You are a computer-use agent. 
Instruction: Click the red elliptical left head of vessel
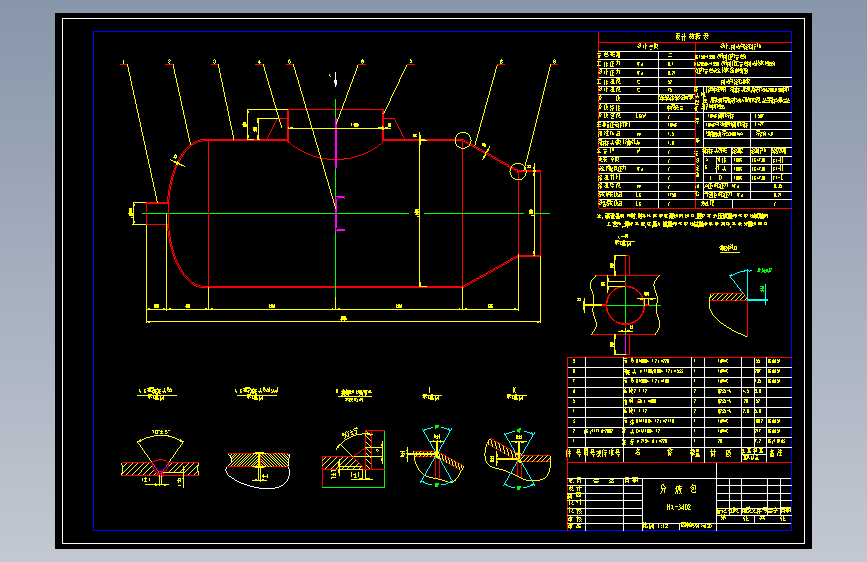click(x=187, y=214)
